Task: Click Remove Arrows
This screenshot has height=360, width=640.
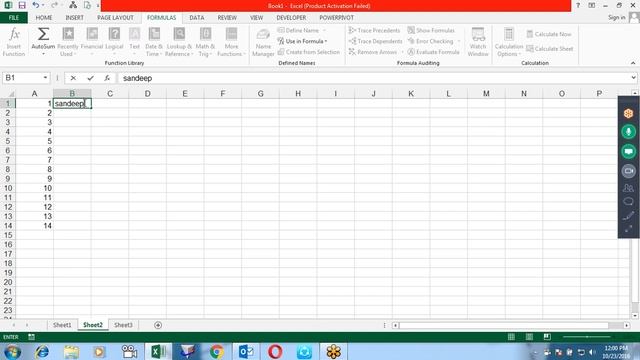Action: pyautogui.click(x=373, y=52)
